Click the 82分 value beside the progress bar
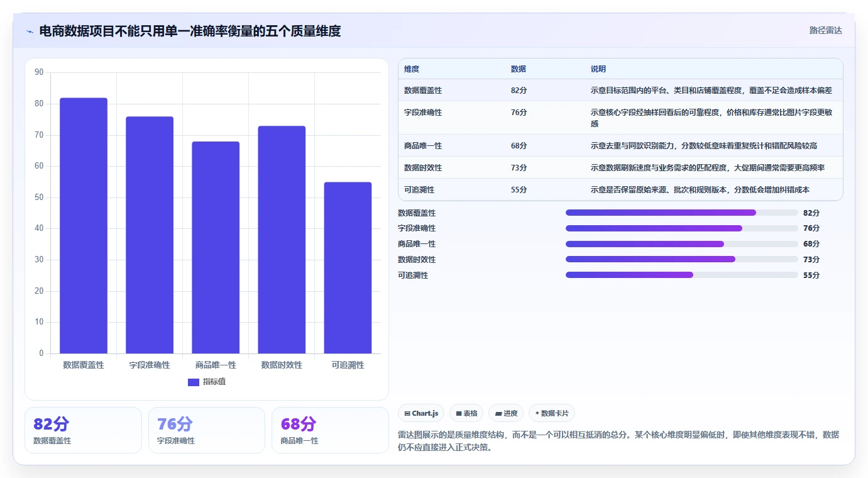Screen dimensions: 868x478 [x=811, y=213]
